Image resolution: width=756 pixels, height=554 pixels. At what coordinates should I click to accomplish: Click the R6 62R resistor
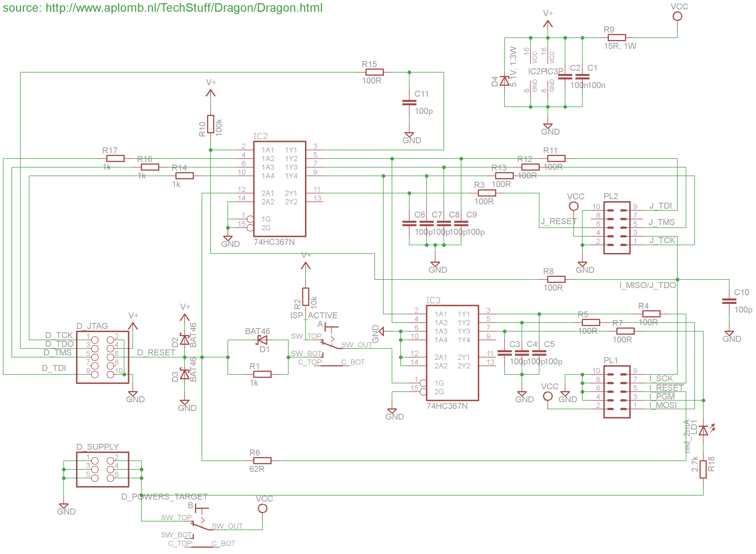(x=262, y=460)
